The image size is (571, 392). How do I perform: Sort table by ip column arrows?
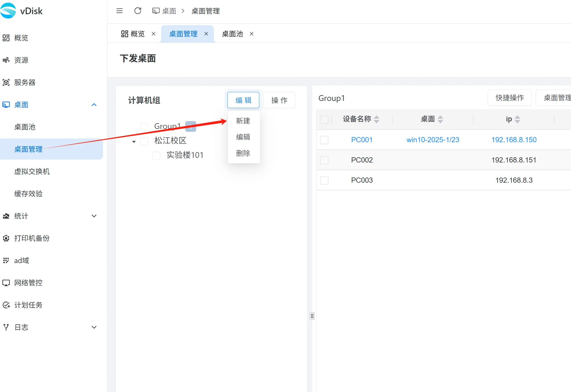point(517,119)
